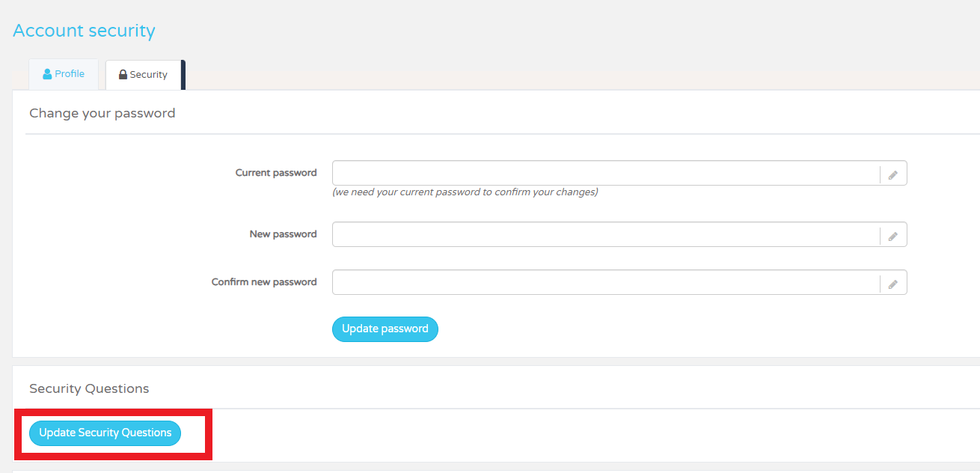Click the Account security page heading
The image size is (980, 473).
(84, 31)
